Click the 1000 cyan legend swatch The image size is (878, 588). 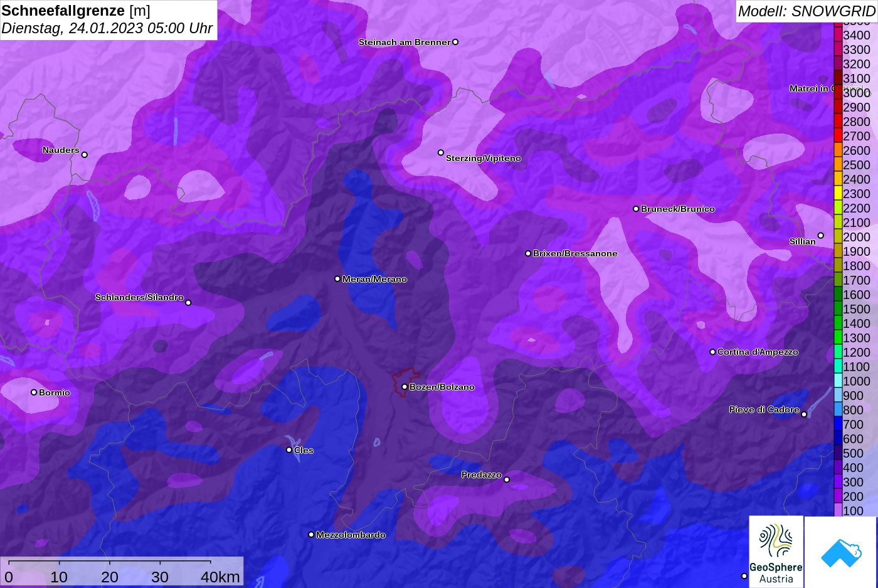click(x=838, y=381)
